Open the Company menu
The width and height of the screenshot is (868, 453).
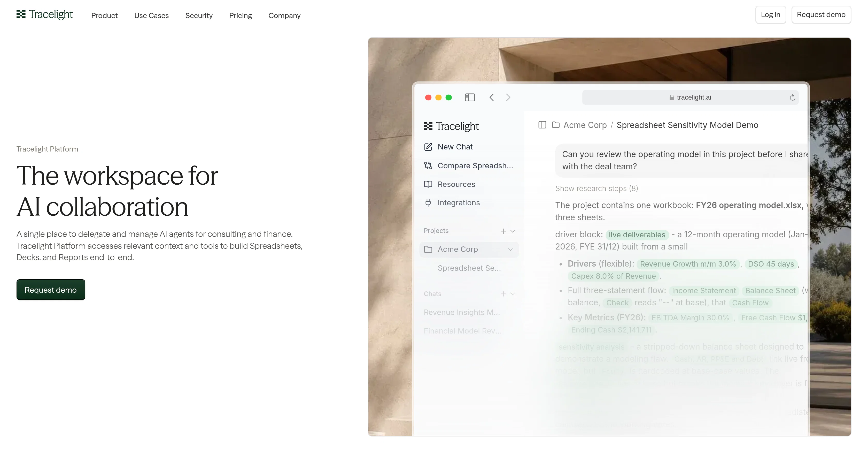284,16
